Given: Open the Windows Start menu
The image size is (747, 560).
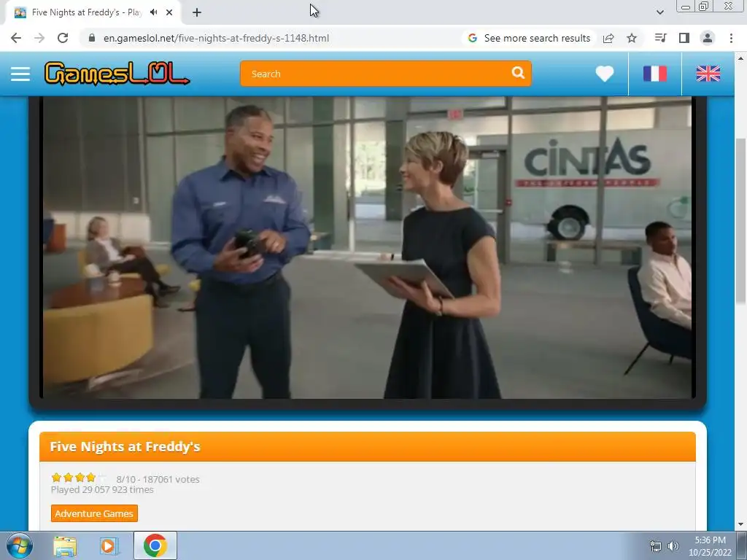Looking at the screenshot, I should (19, 545).
